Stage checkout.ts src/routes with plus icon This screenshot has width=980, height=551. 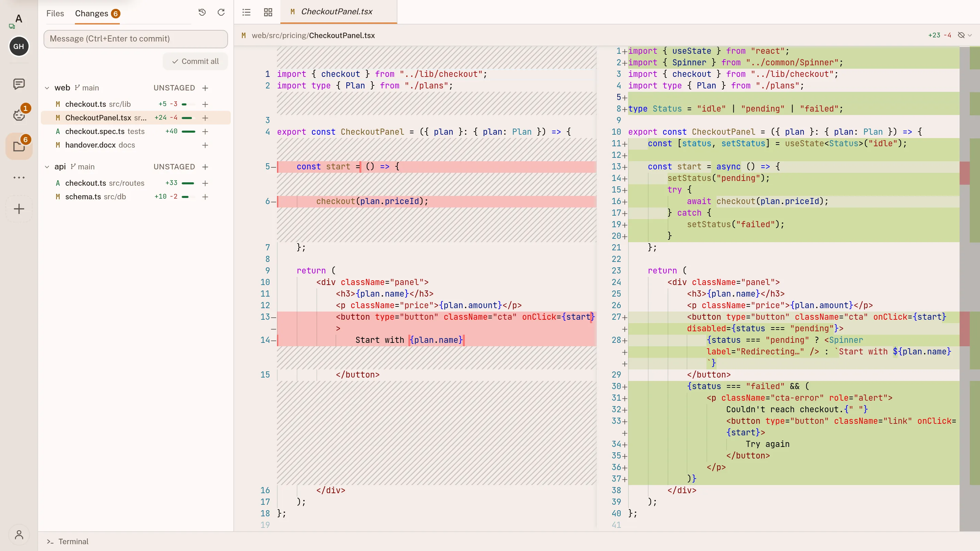pos(205,183)
